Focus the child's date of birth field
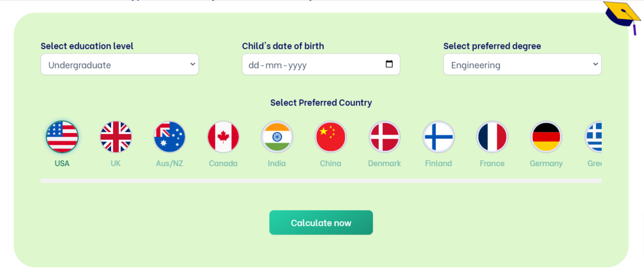 [x=307, y=65]
